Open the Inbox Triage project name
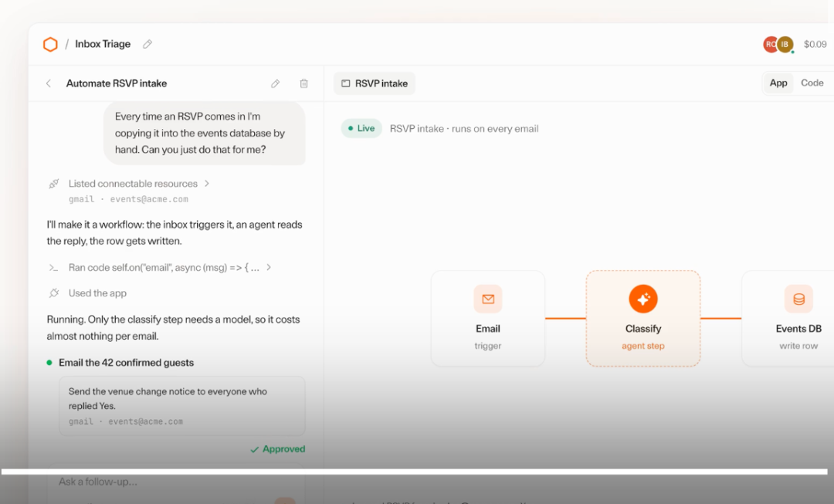 click(x=103, y=44)
